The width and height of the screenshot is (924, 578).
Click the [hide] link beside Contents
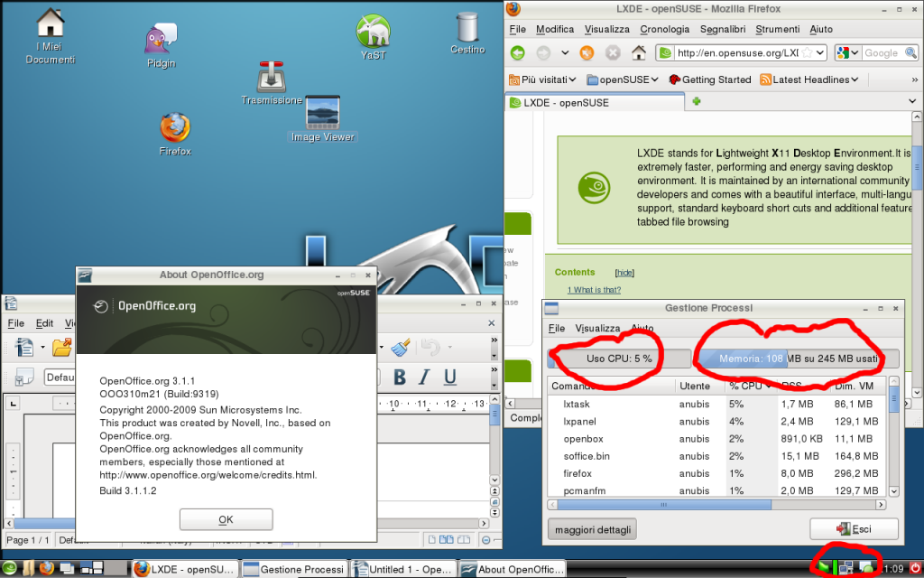(624, 273)
